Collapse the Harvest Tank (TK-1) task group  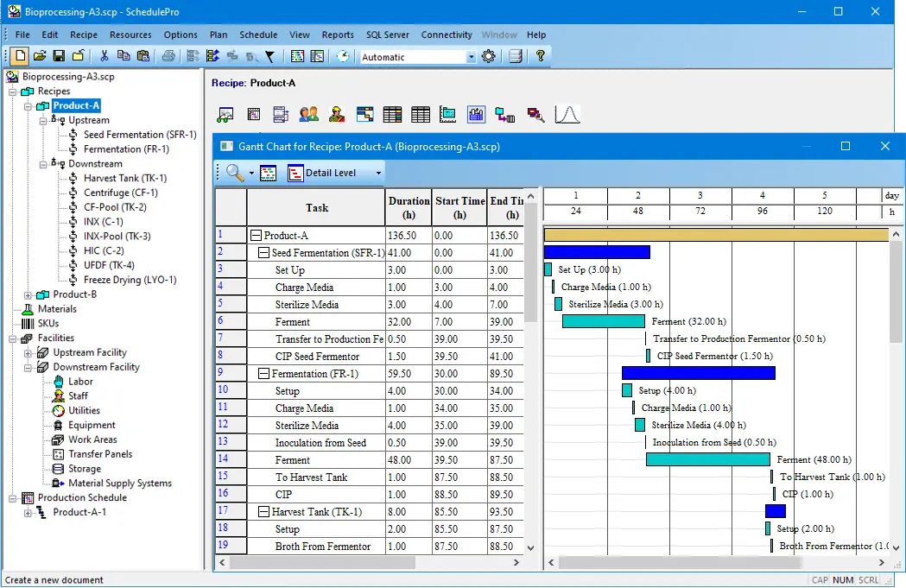click(263, 512)
